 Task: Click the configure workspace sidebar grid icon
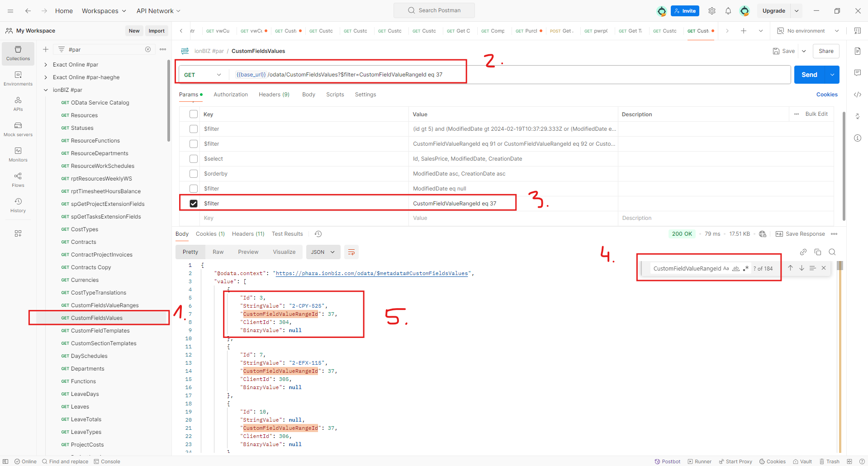pos(18,233)
